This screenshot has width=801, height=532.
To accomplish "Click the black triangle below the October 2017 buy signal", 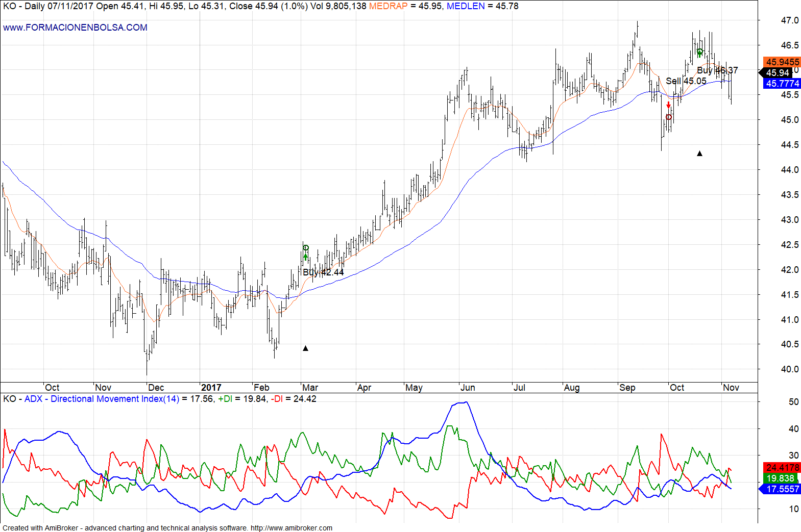I will (x=699, y=154).
